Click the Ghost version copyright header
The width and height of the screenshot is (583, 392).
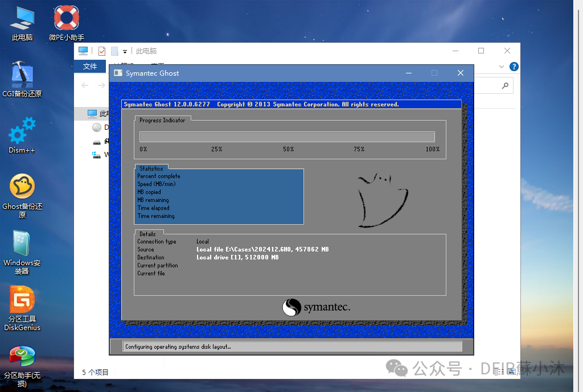point(261,105)
